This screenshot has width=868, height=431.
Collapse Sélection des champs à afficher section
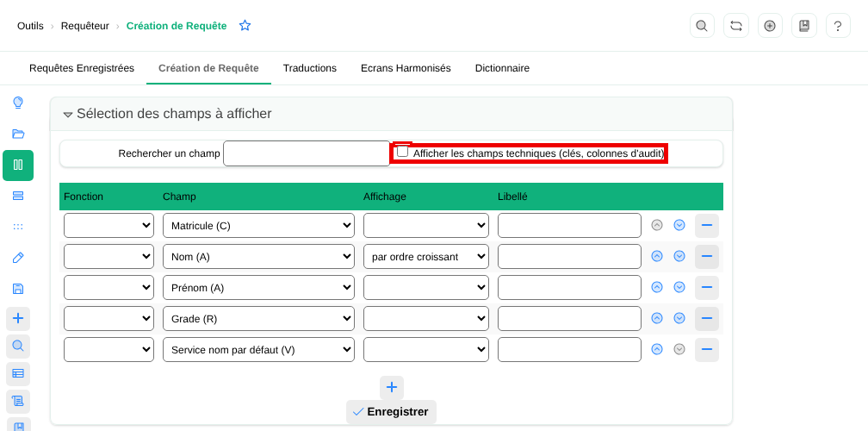click(x=68, y=115)
